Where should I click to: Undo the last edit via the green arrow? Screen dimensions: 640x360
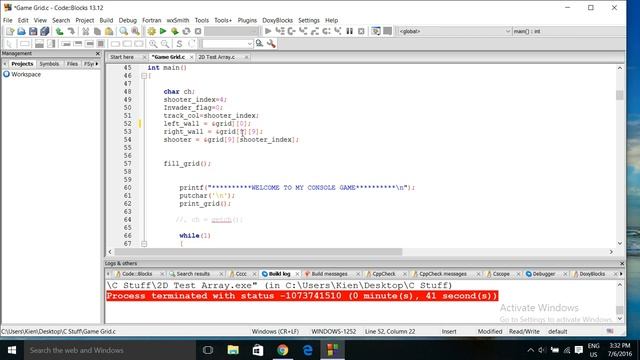[x=60, y=31]
